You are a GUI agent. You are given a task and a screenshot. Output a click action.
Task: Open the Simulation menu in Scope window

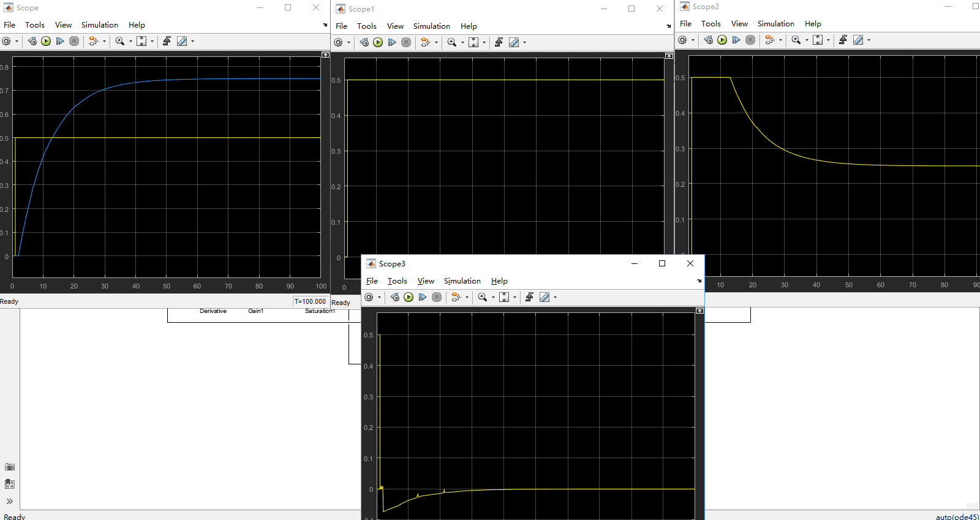click(x=100, y=25)
